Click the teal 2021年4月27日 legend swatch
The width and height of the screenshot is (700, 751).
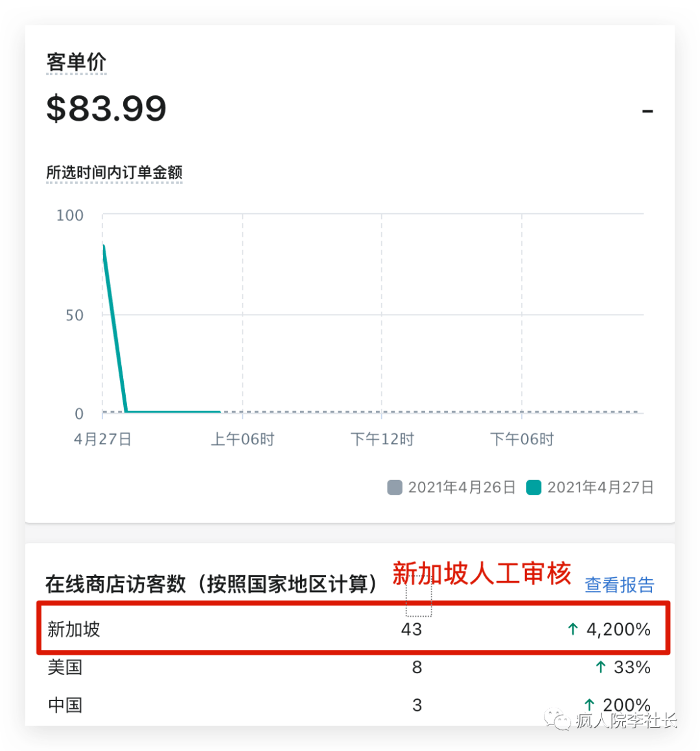coord(533,488)
